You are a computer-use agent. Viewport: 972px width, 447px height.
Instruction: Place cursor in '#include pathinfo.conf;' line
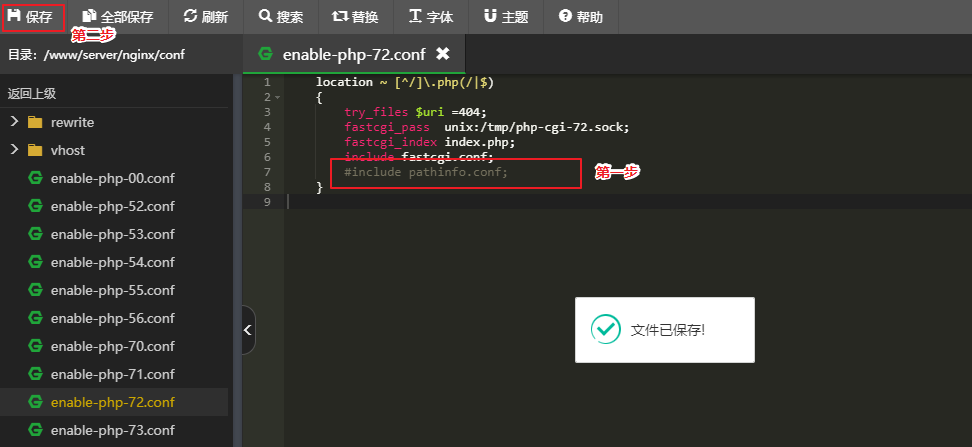click(x=426, y=172)
